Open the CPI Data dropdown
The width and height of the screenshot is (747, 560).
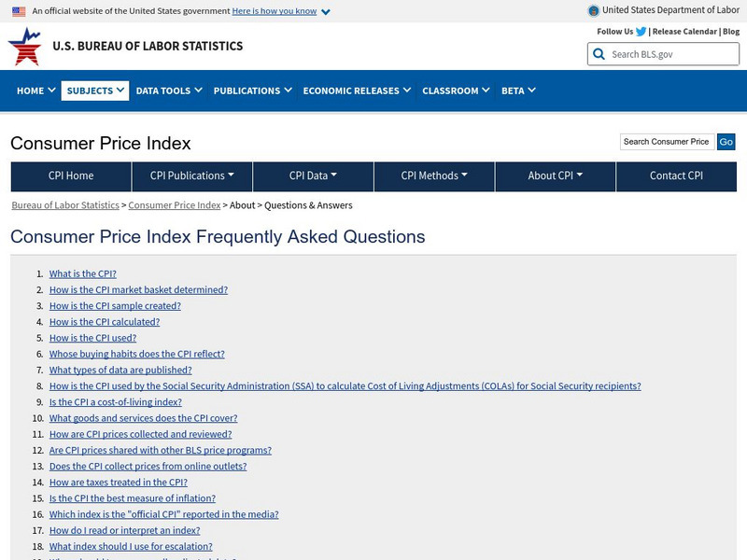pos(313,175)
